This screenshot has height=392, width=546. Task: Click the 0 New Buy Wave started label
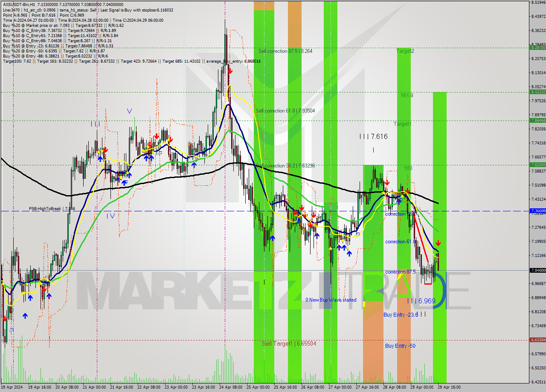(331, 300)
